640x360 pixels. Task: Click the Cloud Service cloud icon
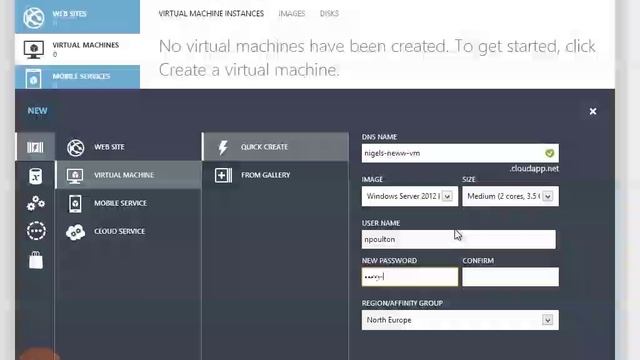point(76,232)
